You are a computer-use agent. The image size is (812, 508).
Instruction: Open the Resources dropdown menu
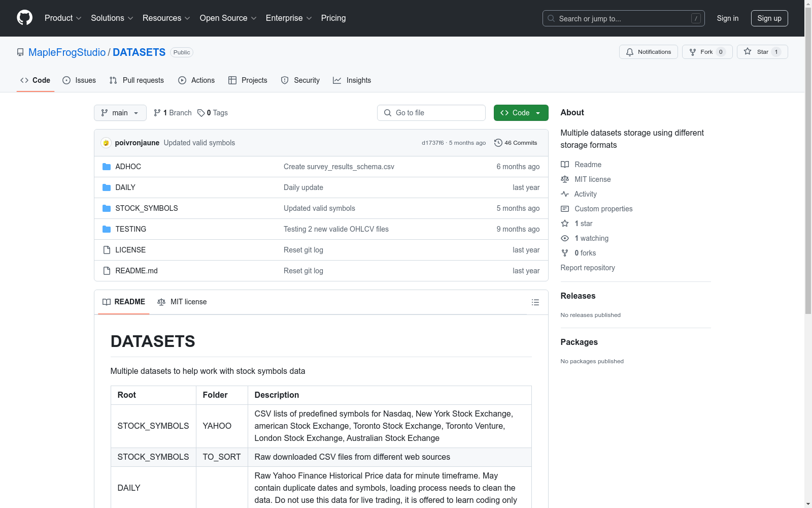pyautogui.click(x=166, y=18)
